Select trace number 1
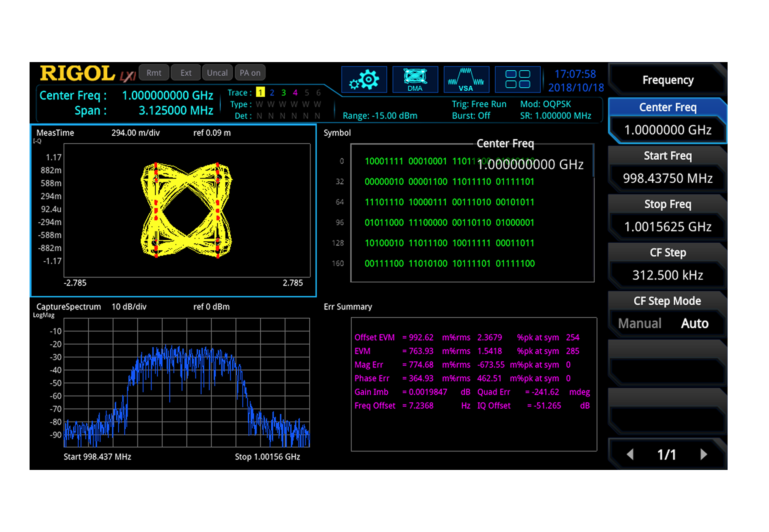The height and width of the screenshot is (532, 769). point(260,92)
